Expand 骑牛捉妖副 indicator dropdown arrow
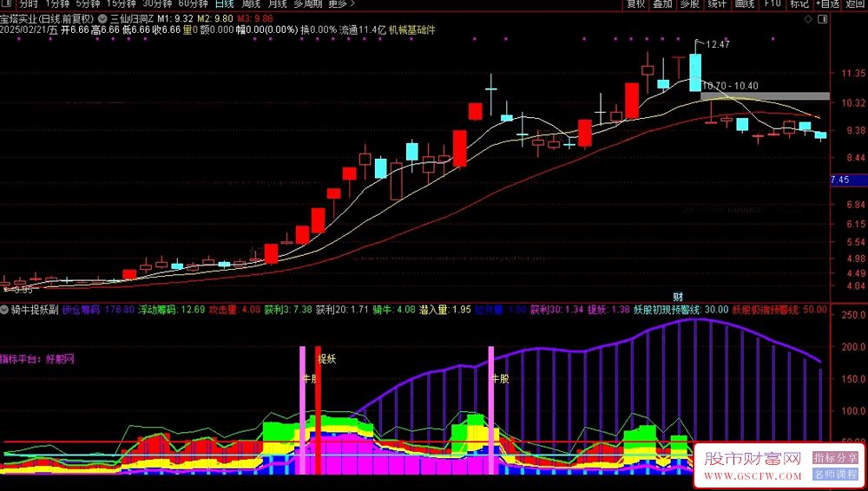Image resolution: width=868 pixels, height=491 pixels. tap(4, 310)
